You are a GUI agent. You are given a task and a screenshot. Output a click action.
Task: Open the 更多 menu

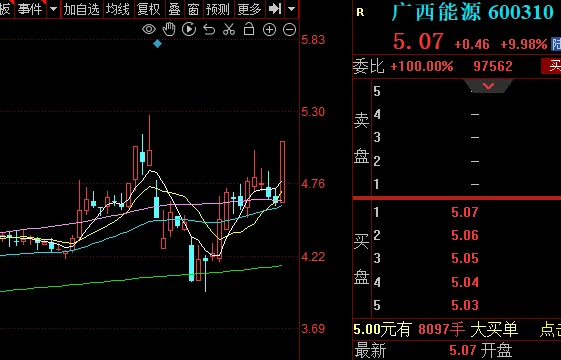coord(249,9)
